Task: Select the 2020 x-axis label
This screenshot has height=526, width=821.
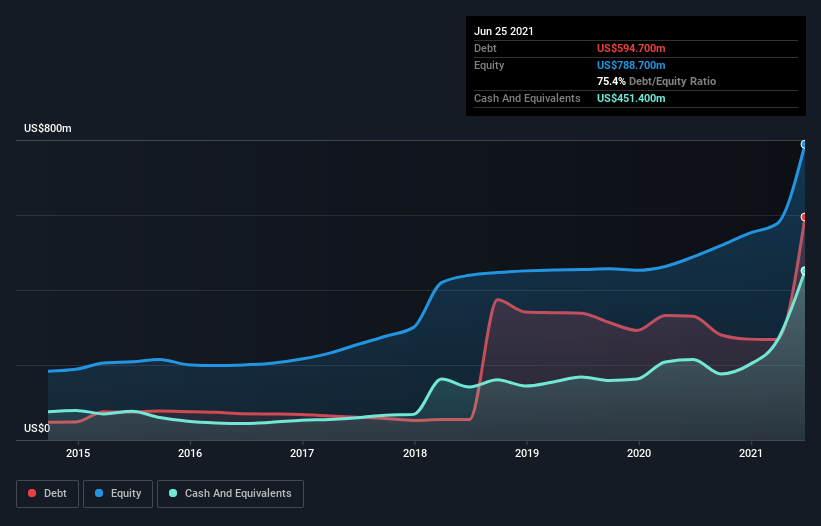Action: [639, 453]
